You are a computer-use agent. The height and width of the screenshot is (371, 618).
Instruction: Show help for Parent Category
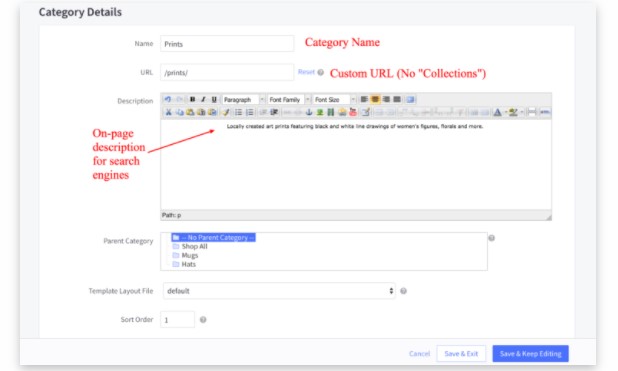[x=491, y=238]
